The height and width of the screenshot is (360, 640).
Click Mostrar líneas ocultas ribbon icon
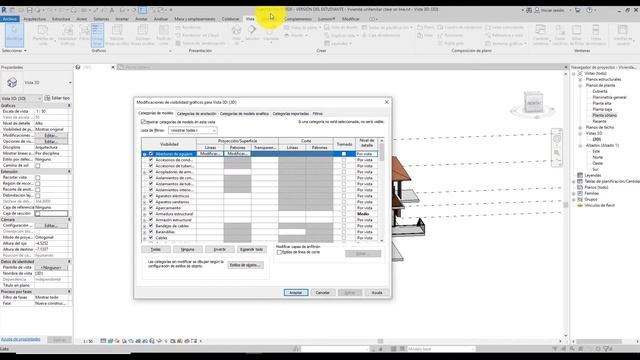click(x=117, y=35)
